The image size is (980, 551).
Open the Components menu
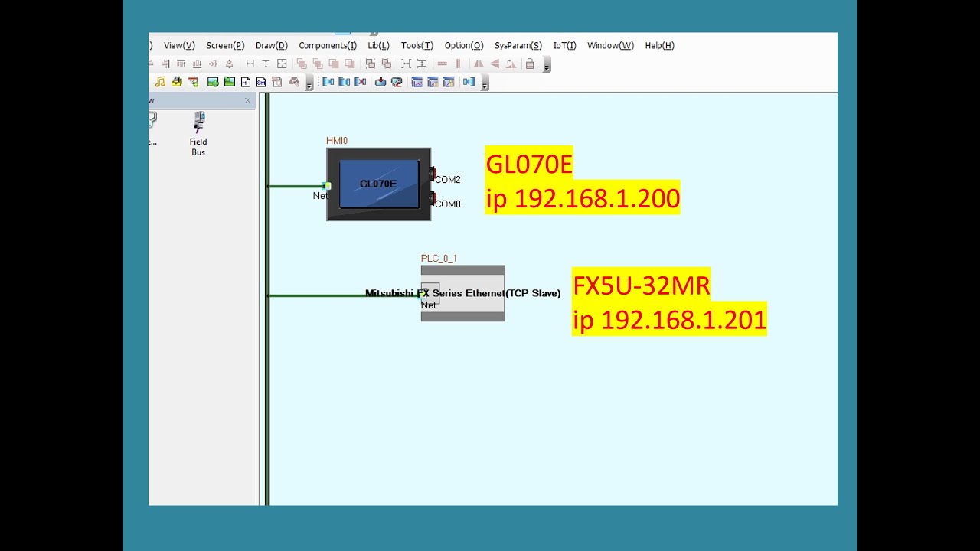328,46
